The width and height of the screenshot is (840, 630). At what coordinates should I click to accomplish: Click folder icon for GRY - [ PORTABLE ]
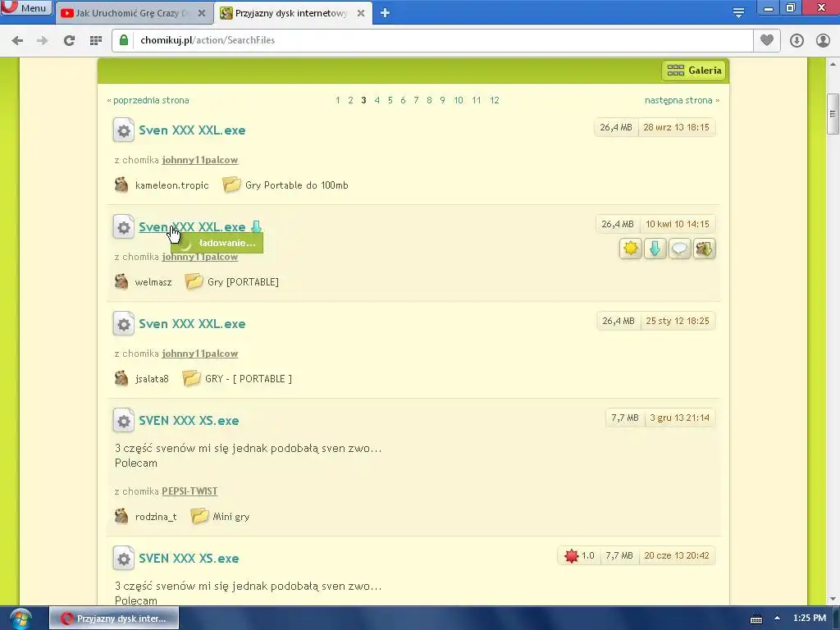[191, 379]
